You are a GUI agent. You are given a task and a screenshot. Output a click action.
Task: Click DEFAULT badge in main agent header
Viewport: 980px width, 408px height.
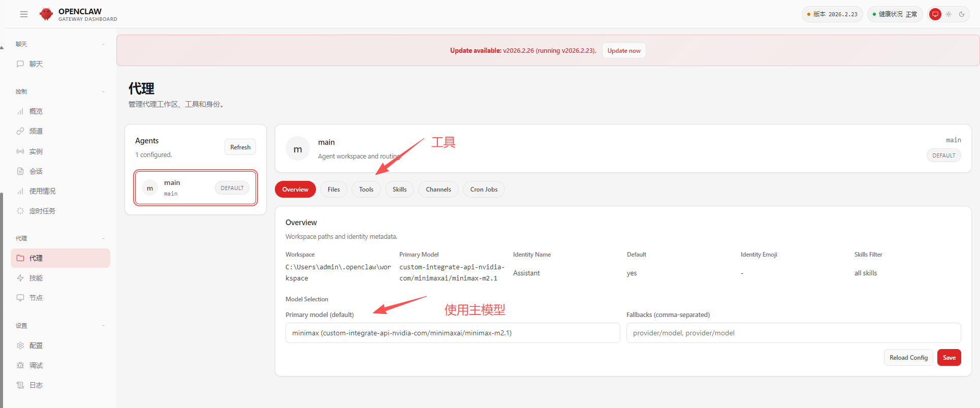coord(943,155)
